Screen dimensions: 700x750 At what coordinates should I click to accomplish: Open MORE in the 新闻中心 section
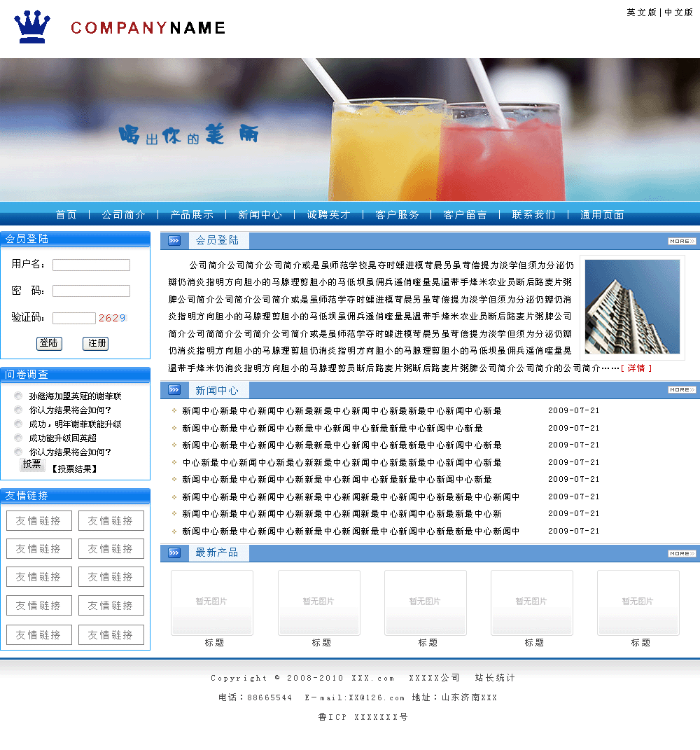pos(681,390)
